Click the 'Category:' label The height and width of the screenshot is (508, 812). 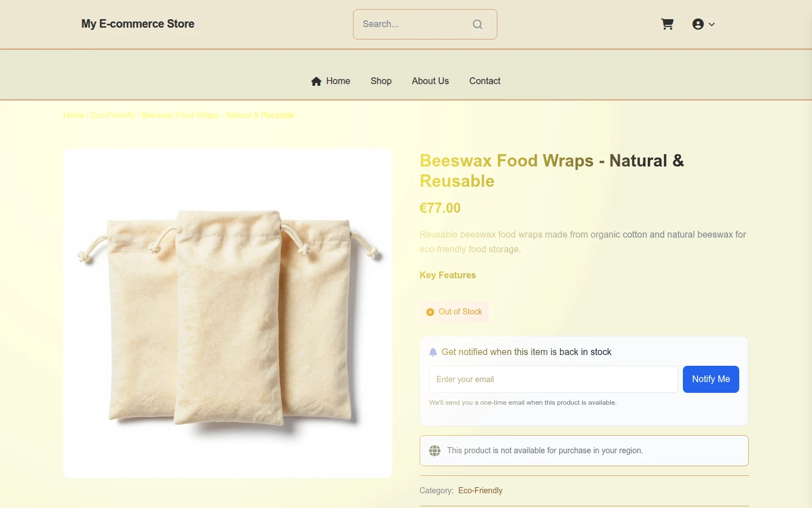436,491
